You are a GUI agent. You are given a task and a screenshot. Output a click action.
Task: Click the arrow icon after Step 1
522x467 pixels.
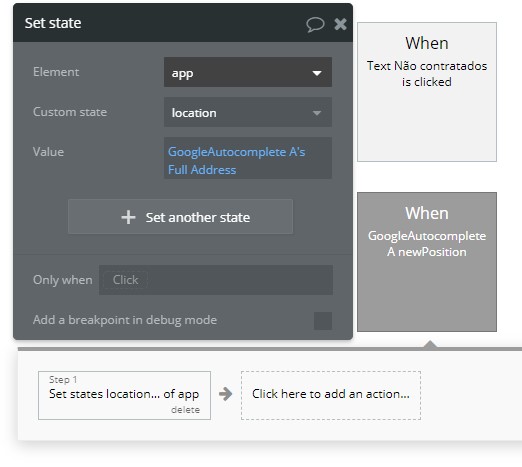point(226,394)
